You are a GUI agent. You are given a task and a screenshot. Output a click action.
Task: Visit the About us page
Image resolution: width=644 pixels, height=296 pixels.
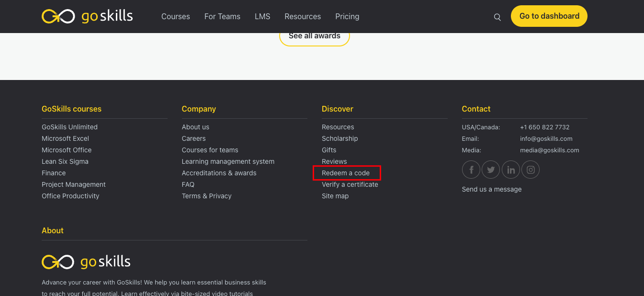pyautogui.click(x=195, y=127)
